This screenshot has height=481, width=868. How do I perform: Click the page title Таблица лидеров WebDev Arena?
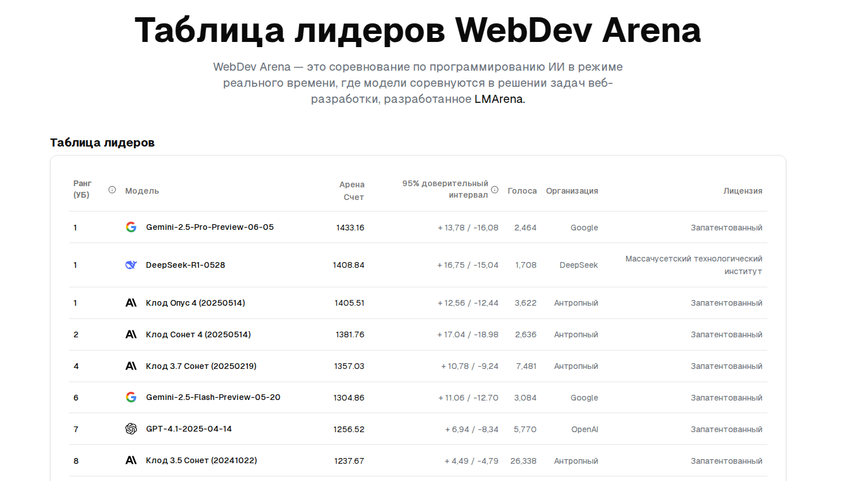[x=418, y=30]
